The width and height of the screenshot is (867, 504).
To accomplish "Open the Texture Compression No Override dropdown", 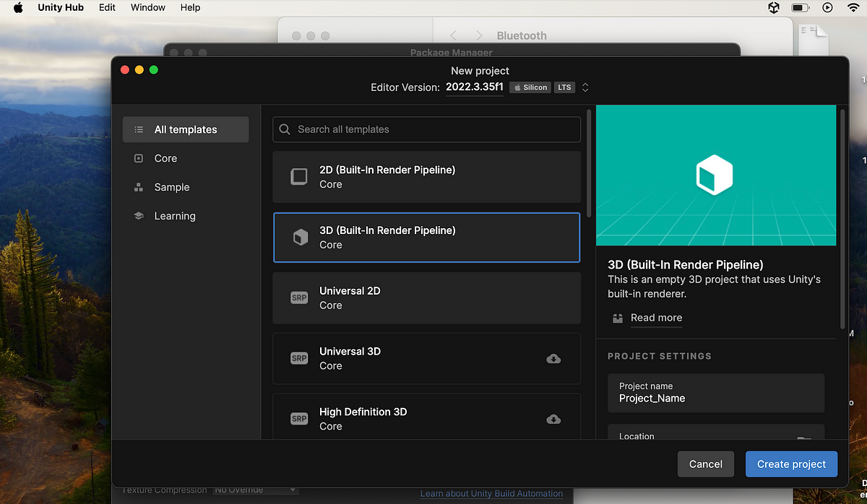I will pos(256,490).
